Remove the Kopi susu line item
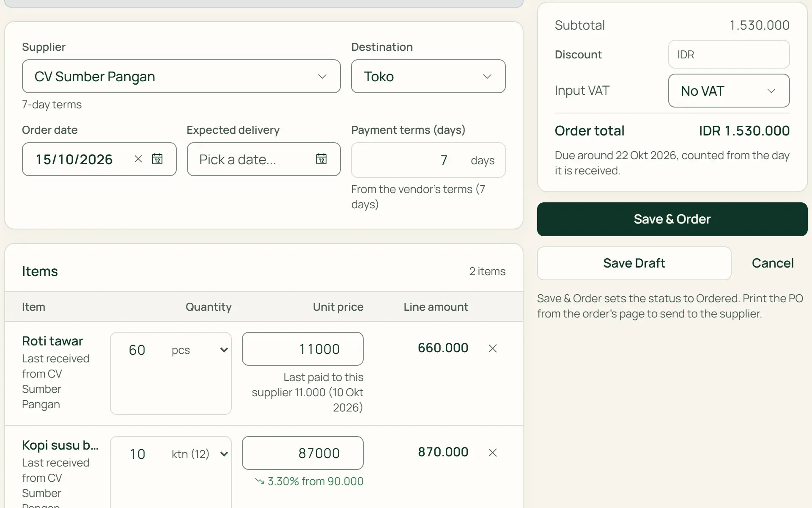The width and height of the screenshot is (812, 508). point(493,453)
